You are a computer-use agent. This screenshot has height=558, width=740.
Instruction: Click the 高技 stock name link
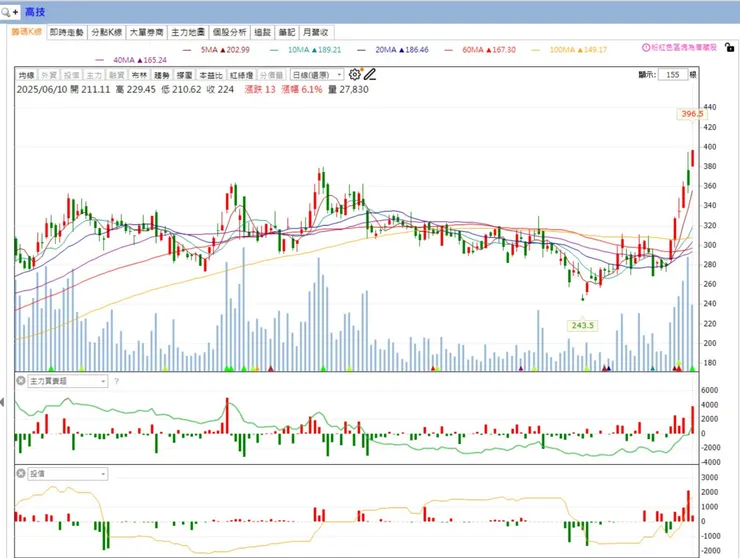click(35, 12)
